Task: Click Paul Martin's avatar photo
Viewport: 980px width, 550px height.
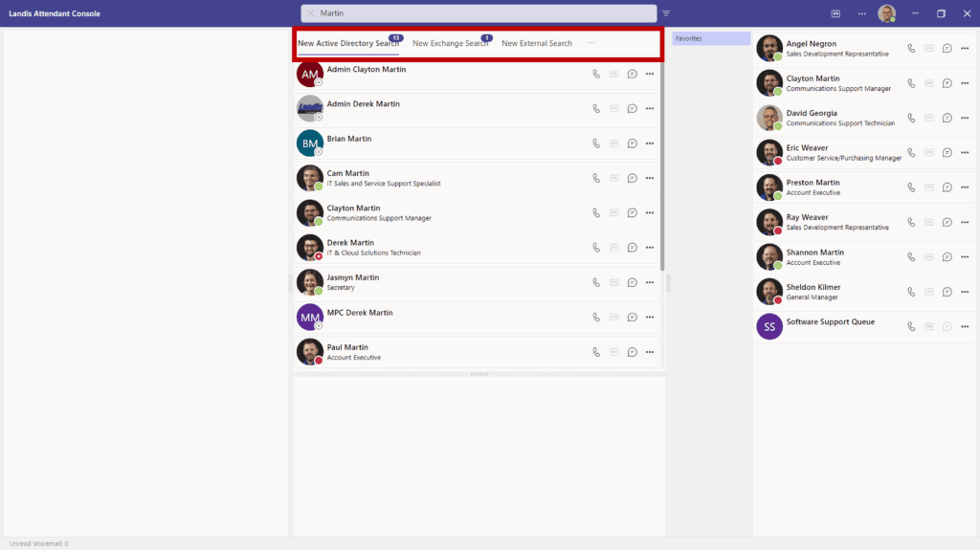Action: [310, 352]
